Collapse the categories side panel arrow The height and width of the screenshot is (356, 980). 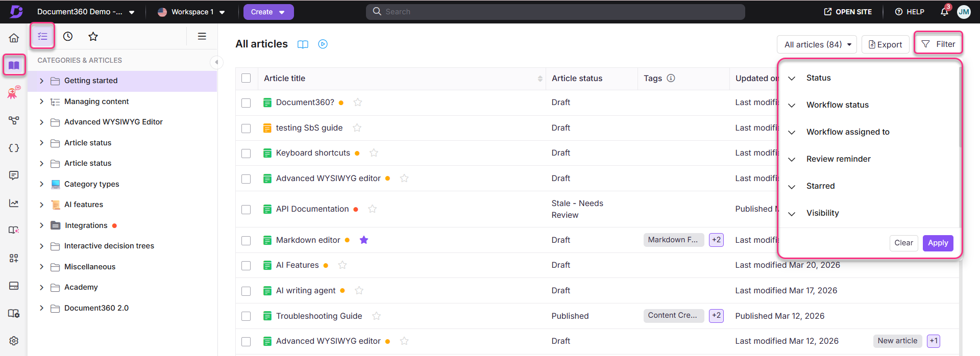click(216, 62)
